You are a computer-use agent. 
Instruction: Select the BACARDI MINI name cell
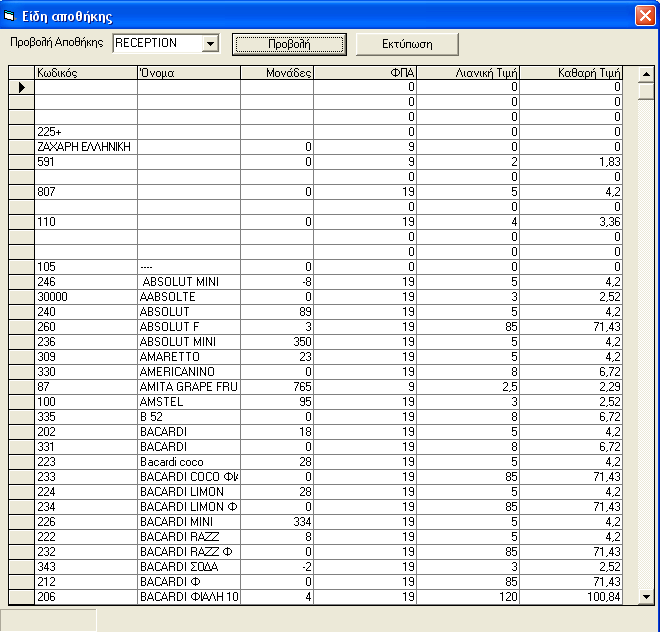pyautogui.click(x=189, y=522)
